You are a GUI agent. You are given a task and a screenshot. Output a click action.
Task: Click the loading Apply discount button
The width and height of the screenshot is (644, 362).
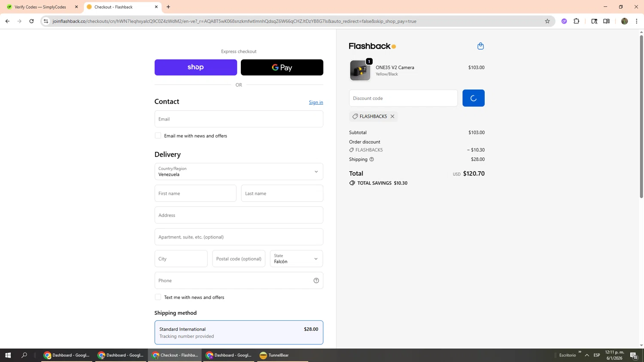point(474,98)
